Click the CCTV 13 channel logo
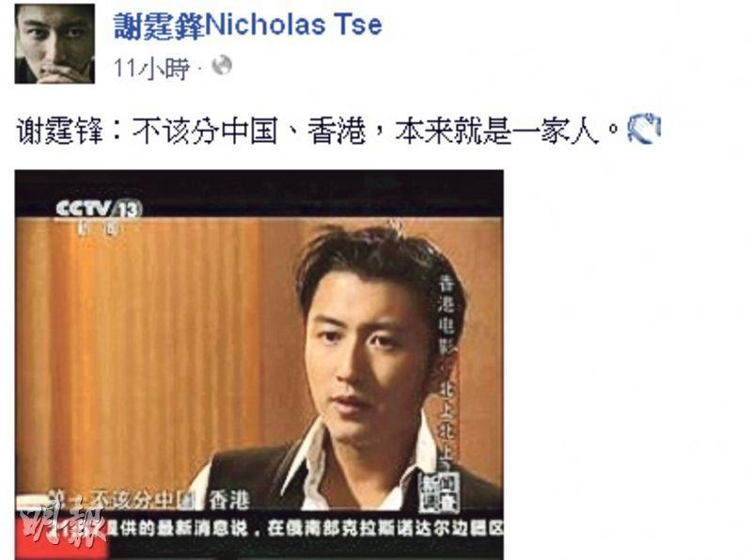 coord(99,209)
